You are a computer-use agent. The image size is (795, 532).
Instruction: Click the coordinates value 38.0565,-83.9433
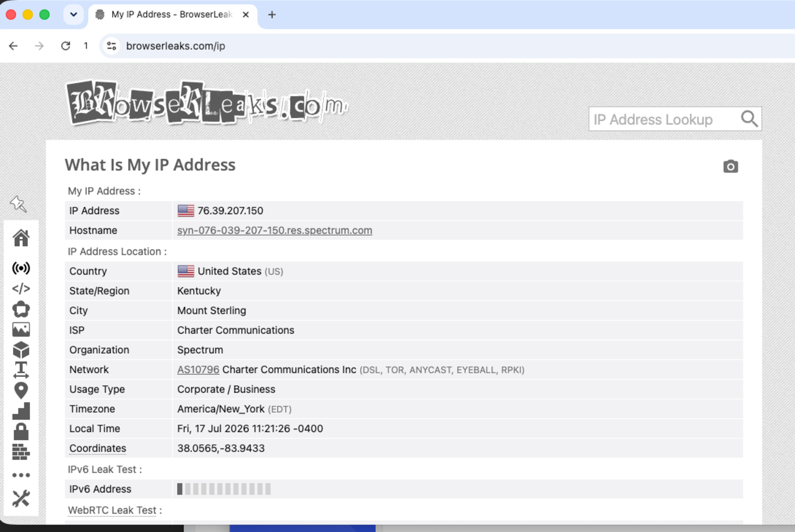(x=221, y=448)
